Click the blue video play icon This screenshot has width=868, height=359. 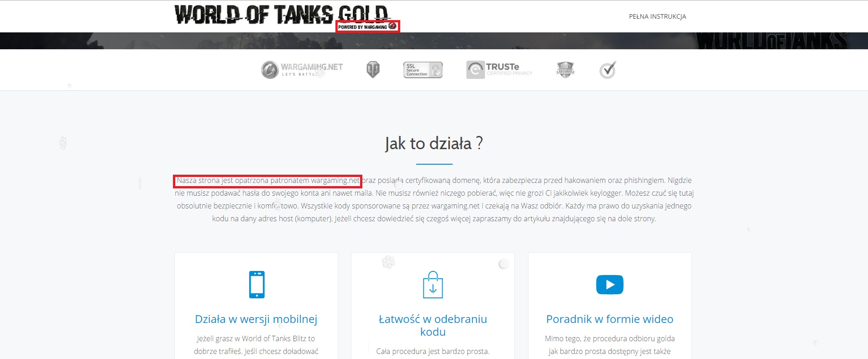(610, 285)
